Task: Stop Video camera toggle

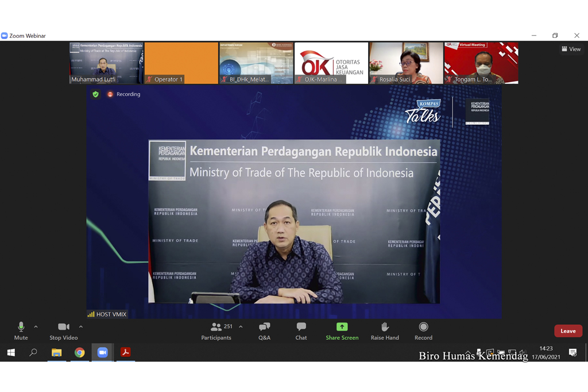Action: pos(63,331)
